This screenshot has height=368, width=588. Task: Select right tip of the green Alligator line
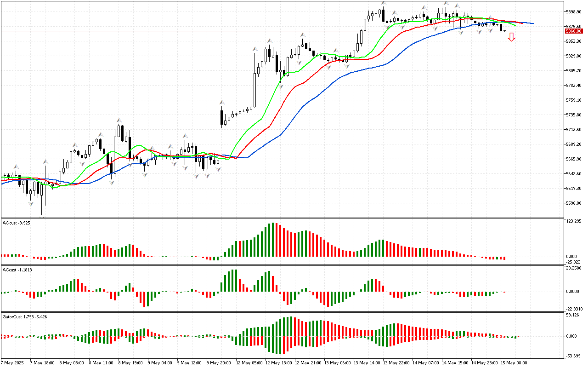(515, 25)
